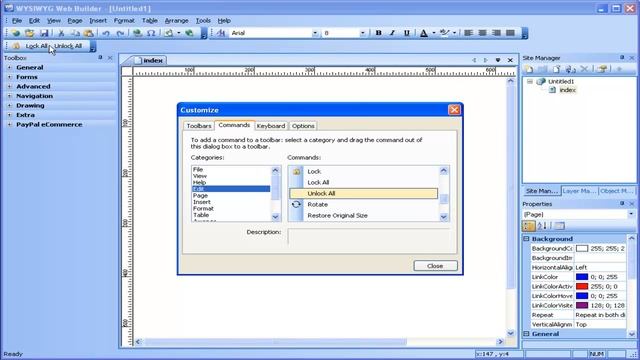Collapse the Untitled1 tree node
Screen dimensions: 640x360
(530, 81)
